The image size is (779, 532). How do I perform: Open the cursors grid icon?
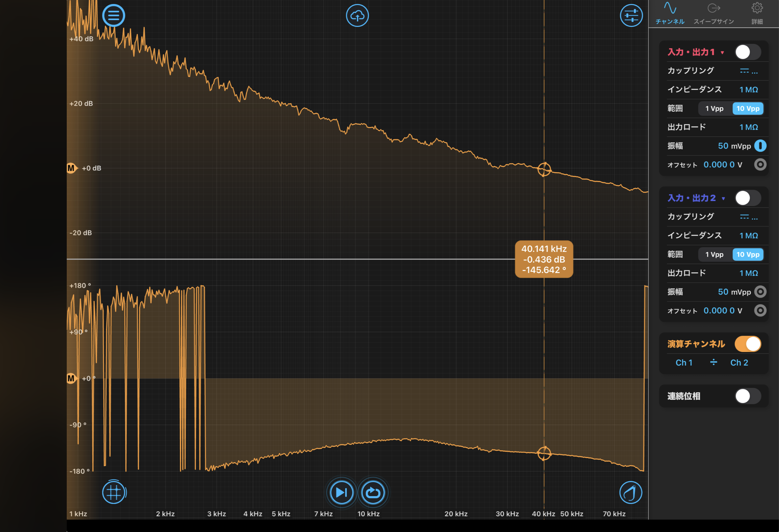[x=114, y=492]
